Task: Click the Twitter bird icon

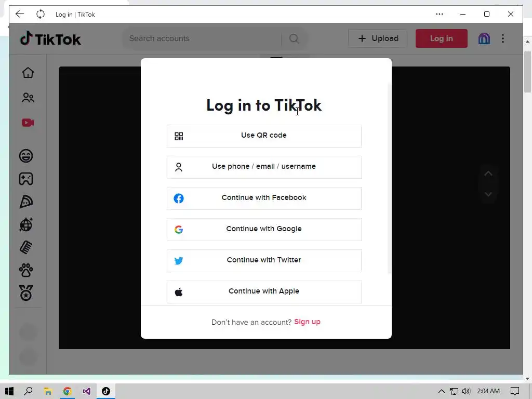Action: (x=179, y=261)
